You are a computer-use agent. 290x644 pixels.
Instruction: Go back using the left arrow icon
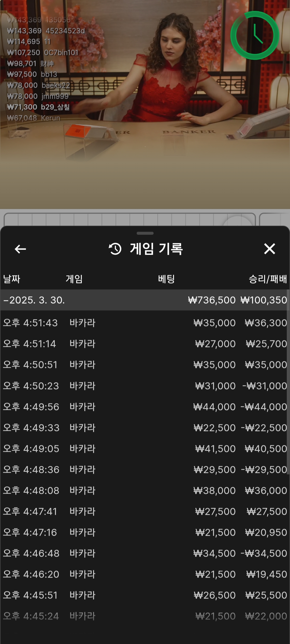[x=20, y=249]
